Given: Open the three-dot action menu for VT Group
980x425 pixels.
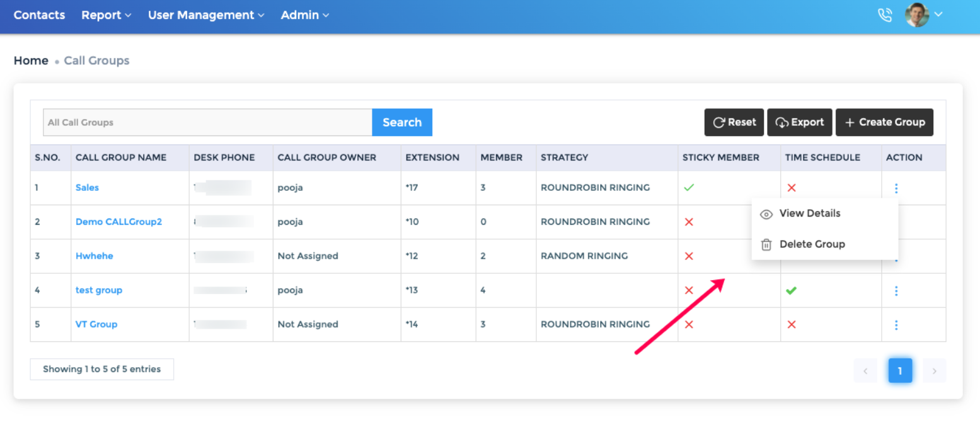Looking at the screenshot, I should pos(896,324).
